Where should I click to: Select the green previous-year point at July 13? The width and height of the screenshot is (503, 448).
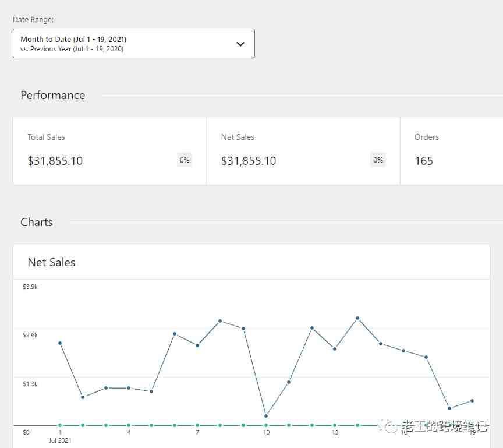coord(335,425)
